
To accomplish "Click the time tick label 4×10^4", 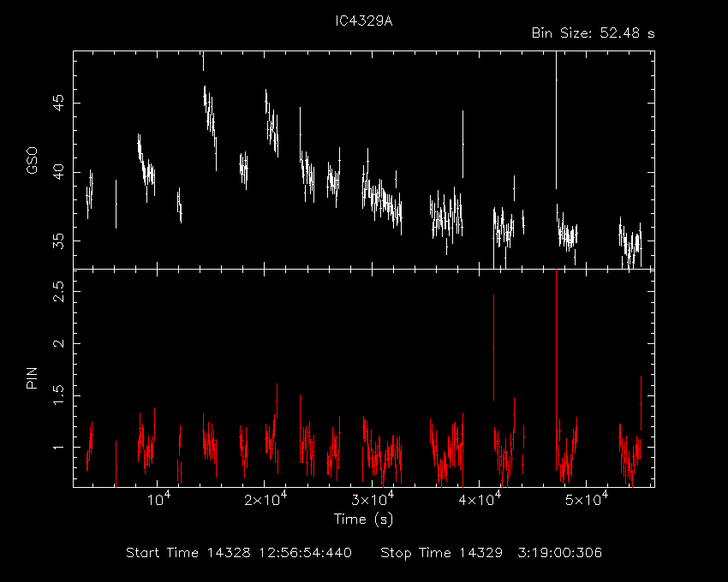I will pos(480,499).
